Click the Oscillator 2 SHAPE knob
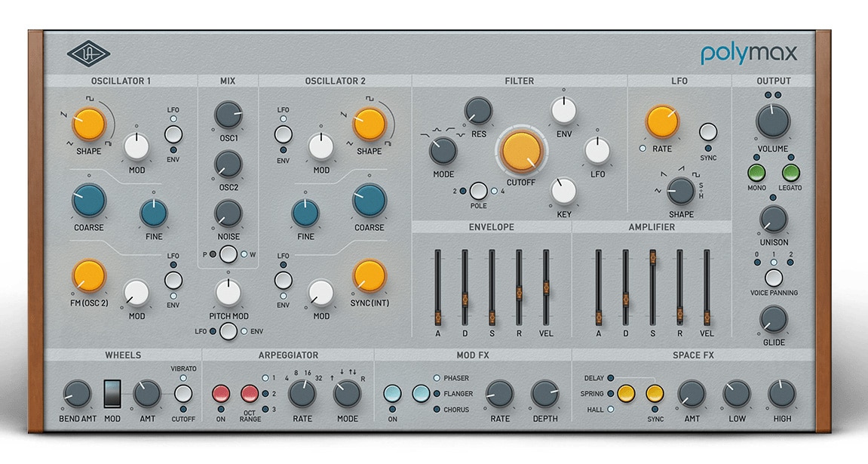Viewport: 868px width, 464px height. pyautogui.click(x=370, y=124)
